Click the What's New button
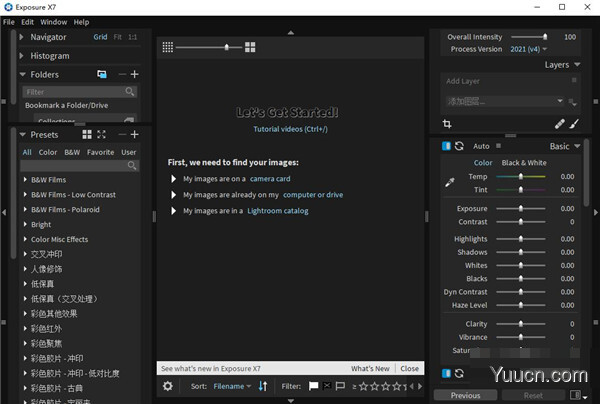Image resolution: width=600 pixels, height=404 pixels. coord(370,368)
